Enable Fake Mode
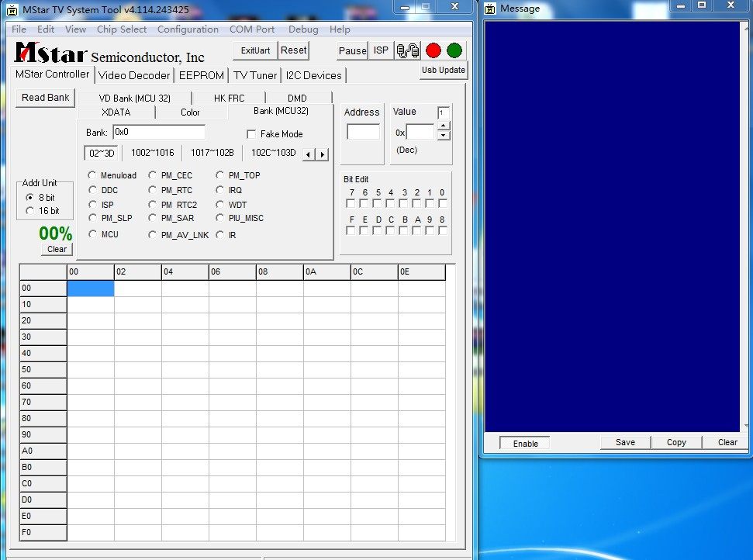The image size is (753, 560). [251, 133]
